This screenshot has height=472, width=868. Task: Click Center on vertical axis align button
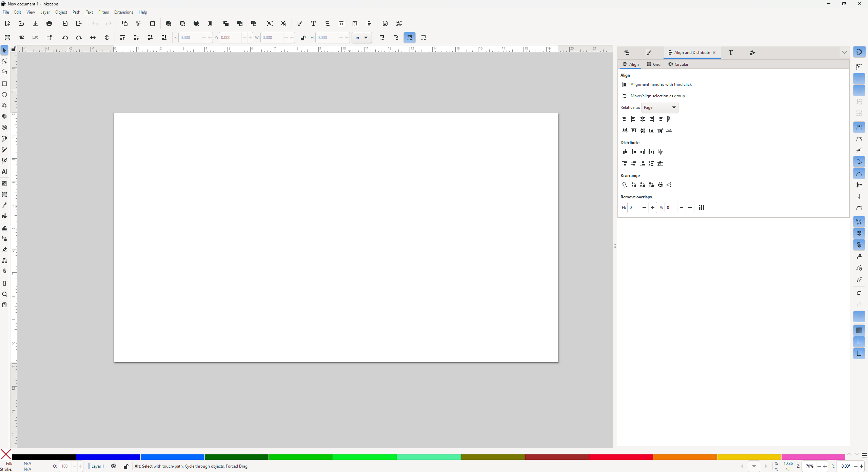coord(642,119)
